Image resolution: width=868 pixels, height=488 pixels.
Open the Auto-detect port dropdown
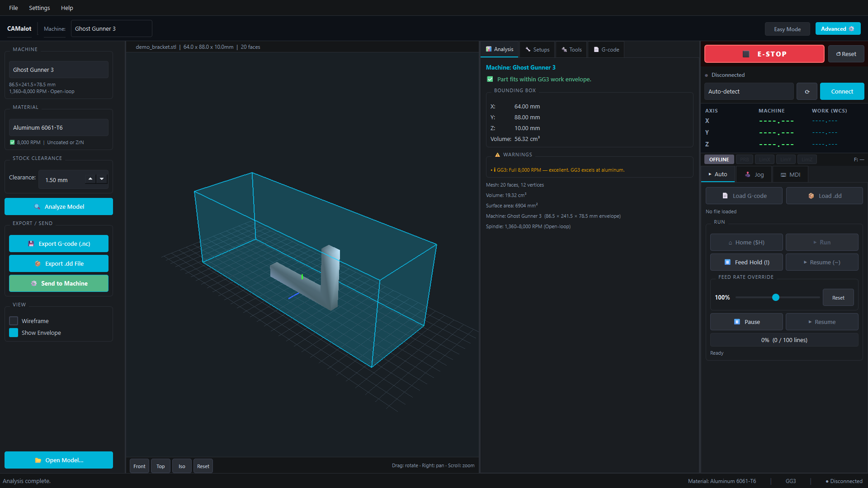[x=749, y=91]
